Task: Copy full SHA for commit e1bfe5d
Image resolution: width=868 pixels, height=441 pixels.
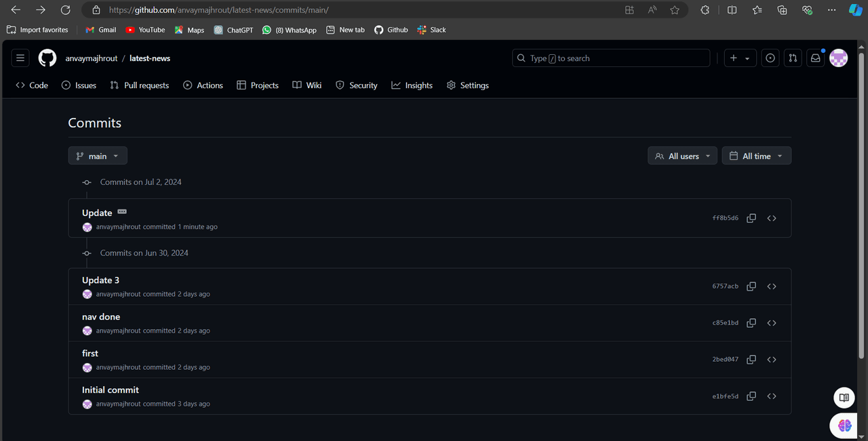Action: tap(751, 396)
